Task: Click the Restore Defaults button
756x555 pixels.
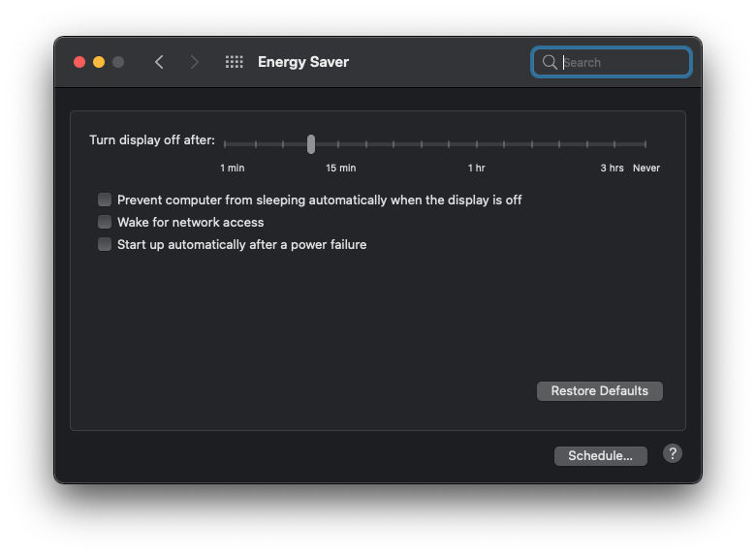Action: tap(600, 390)
